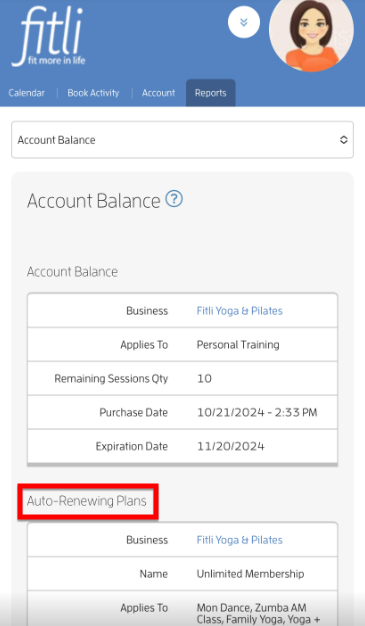Expand the double-chevron header button
The width and height of the screenshot is (365, 626).
click(x=244, y=22)
